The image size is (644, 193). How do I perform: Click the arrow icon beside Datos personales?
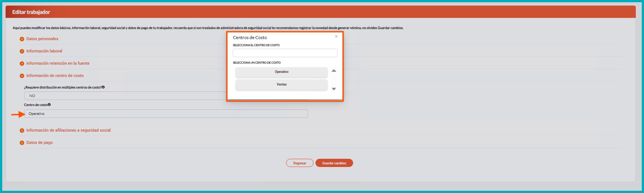pos(22,39)
